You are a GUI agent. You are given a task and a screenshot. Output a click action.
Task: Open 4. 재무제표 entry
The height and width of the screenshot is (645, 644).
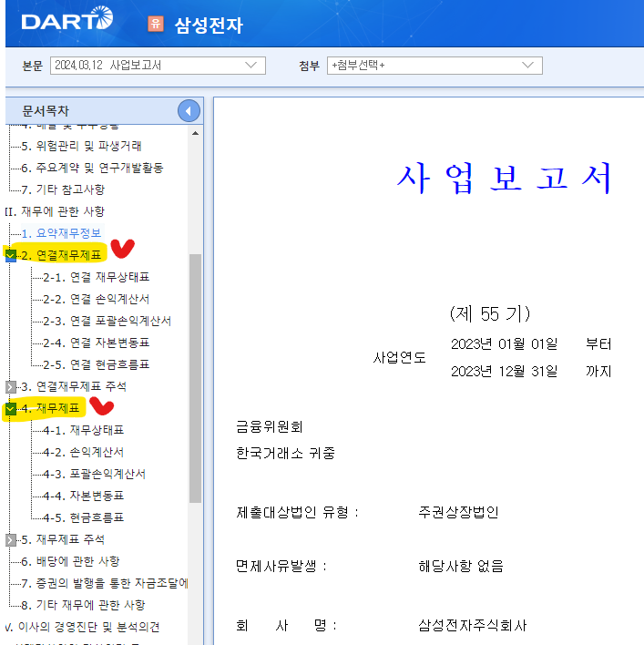[50, 408]
